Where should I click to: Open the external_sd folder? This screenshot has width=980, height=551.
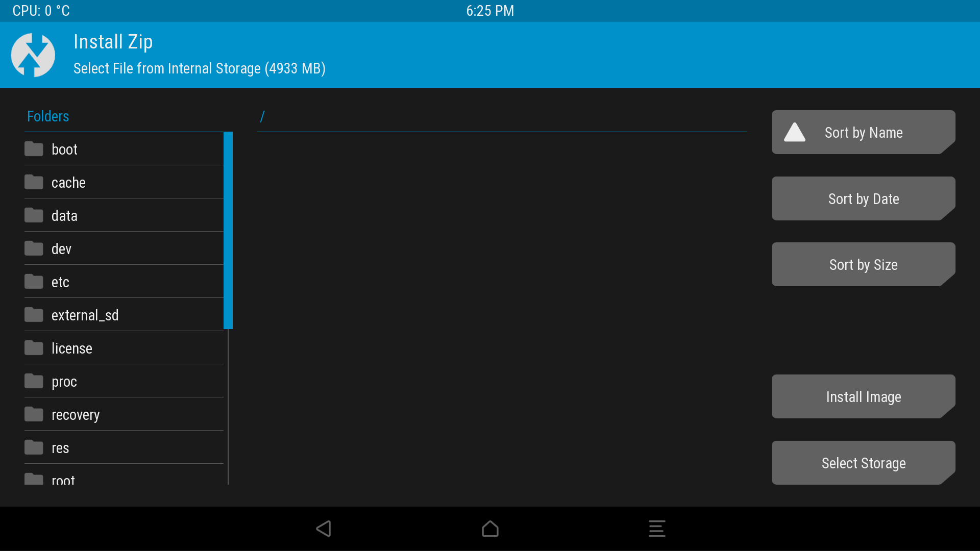click(x=124, y=315)
